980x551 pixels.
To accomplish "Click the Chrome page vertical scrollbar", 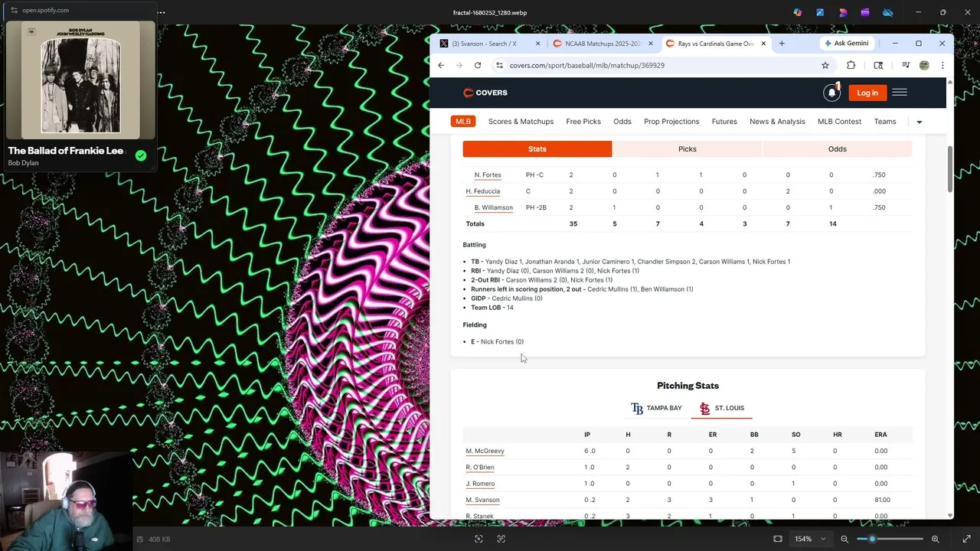I will point(950,168).
